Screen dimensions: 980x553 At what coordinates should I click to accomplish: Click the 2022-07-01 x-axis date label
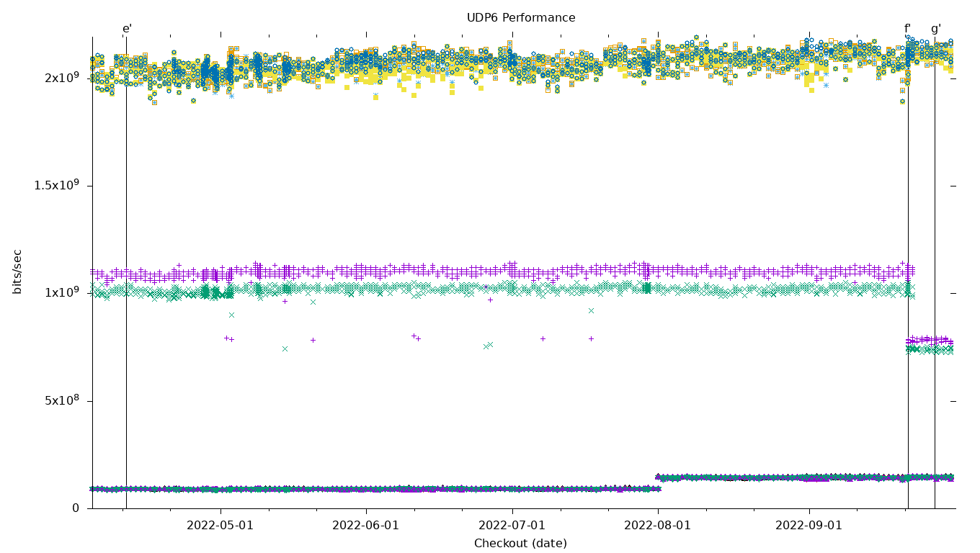(x=512, y=526)
